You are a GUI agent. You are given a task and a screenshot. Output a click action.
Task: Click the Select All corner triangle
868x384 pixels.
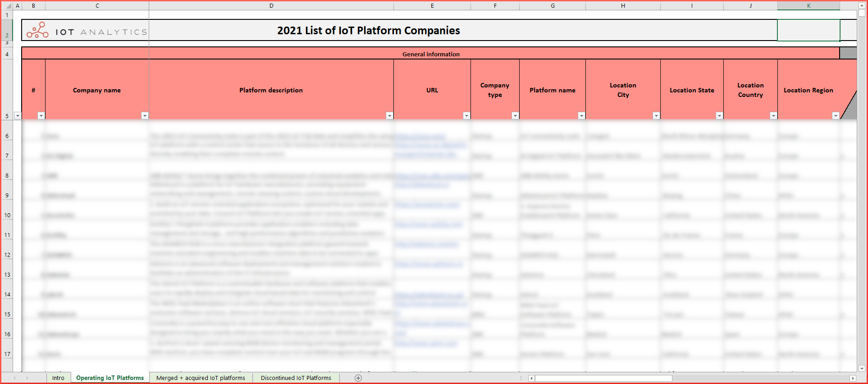[8, 6]
